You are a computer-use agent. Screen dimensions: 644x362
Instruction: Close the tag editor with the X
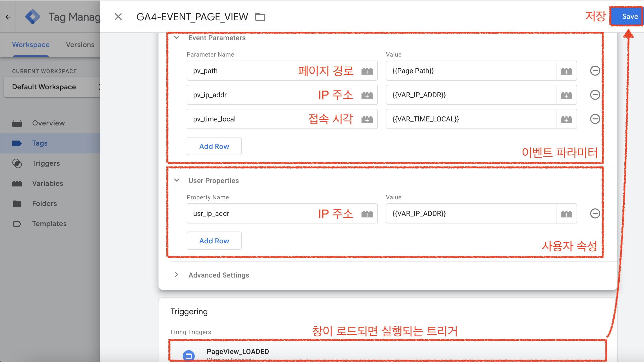click(118, 17)
